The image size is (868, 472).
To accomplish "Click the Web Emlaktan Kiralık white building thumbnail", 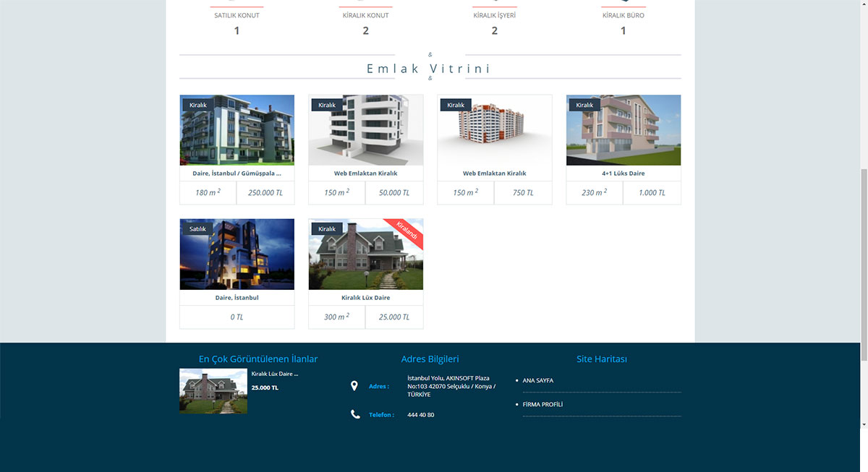I will point(365,130).
